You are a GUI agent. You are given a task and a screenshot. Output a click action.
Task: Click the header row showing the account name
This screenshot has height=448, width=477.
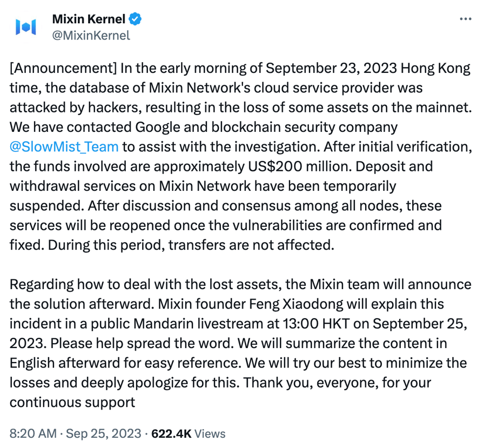88,18
